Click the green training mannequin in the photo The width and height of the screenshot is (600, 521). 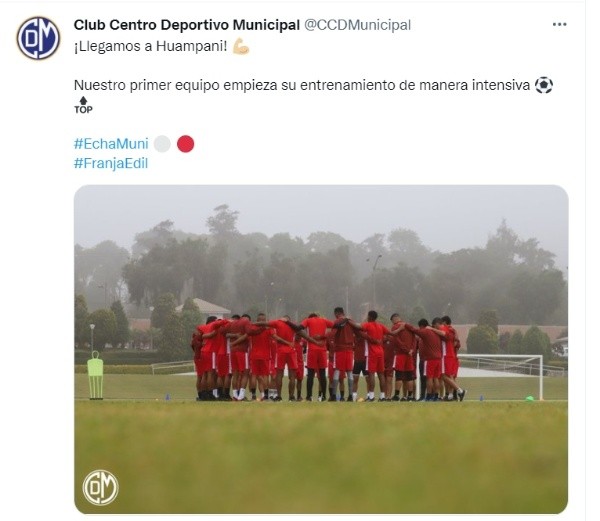tap(95, 375)
